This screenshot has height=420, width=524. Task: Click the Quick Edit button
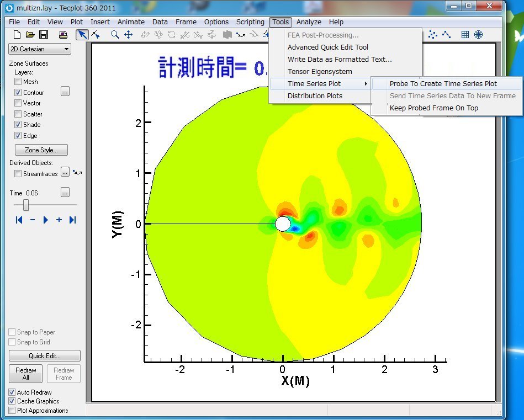44,355
